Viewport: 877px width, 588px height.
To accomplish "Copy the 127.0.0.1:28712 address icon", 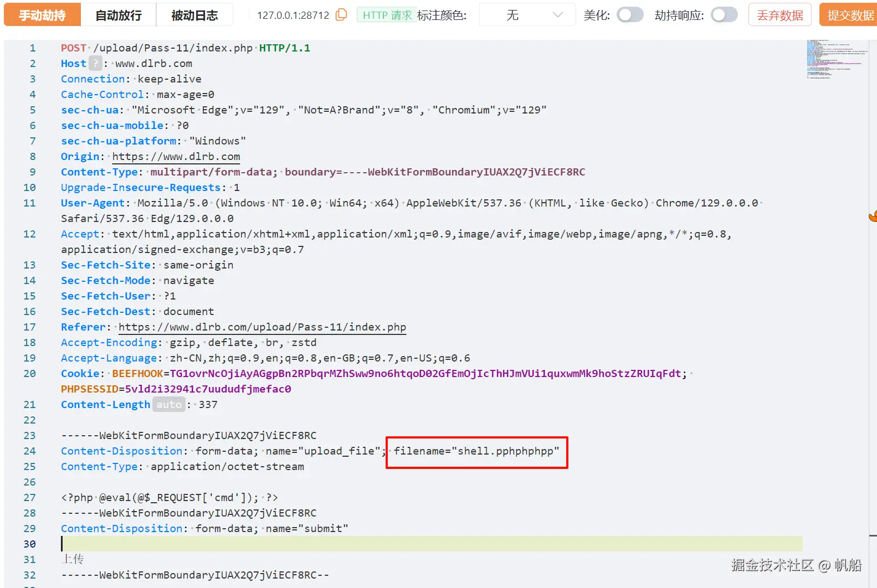I will (x=342, y=15).
